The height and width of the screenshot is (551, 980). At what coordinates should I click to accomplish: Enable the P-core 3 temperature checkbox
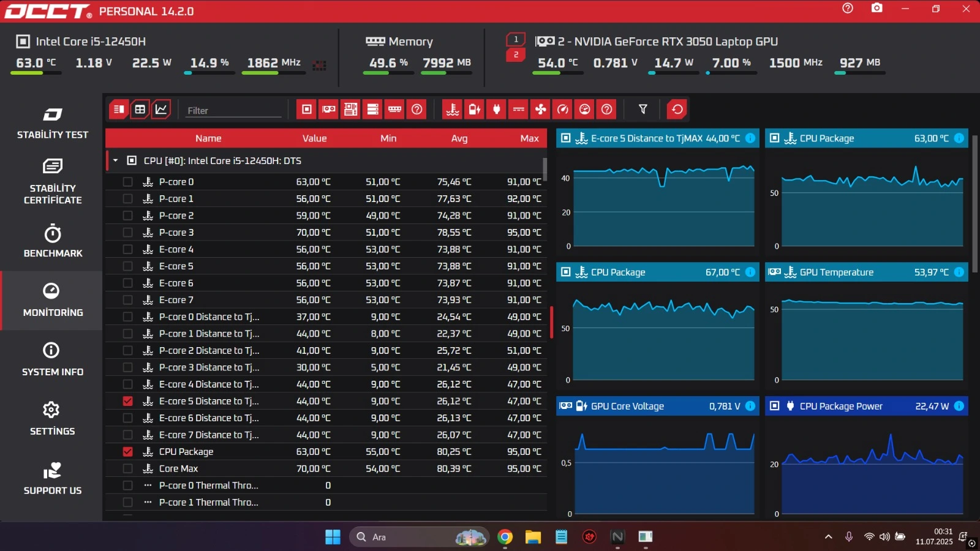(x=127, y=233)
